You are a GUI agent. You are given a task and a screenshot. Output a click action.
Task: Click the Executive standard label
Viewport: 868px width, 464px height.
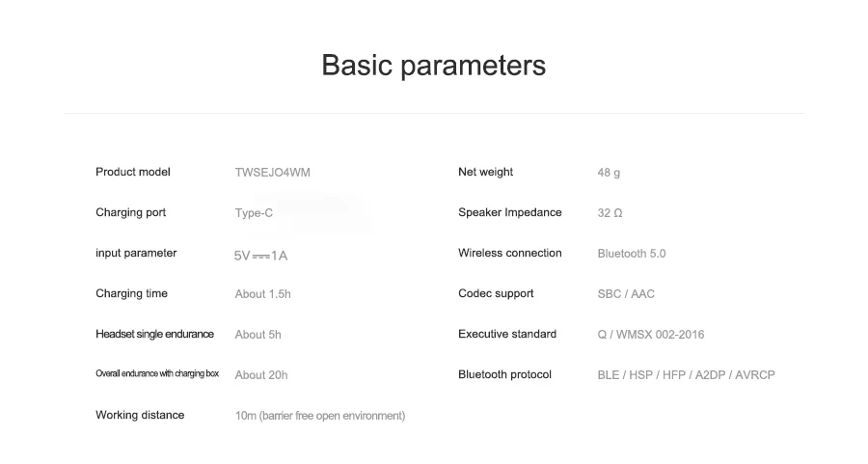[506, 335]
